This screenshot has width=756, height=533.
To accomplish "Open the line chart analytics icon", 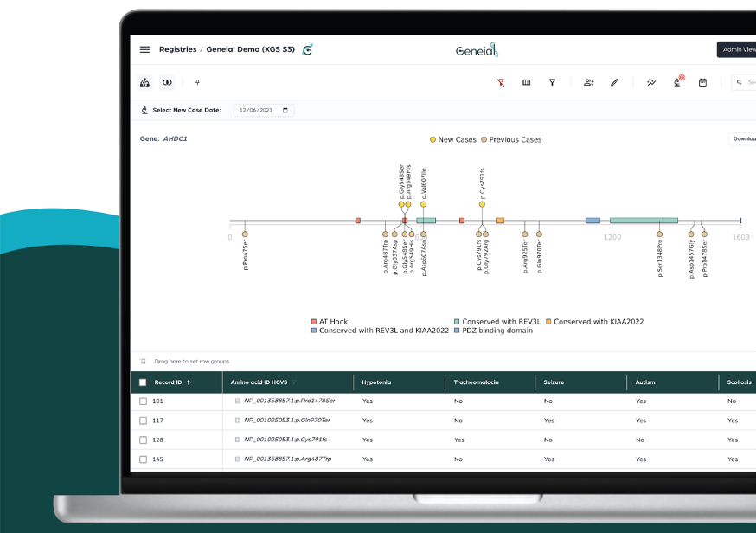I will point(651,82).
